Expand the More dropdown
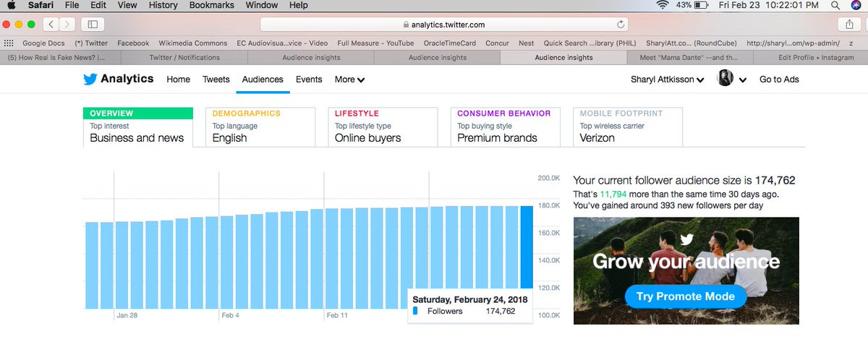Image resolution: width=868 pixels, height=342 pixels. coord(349,80)
